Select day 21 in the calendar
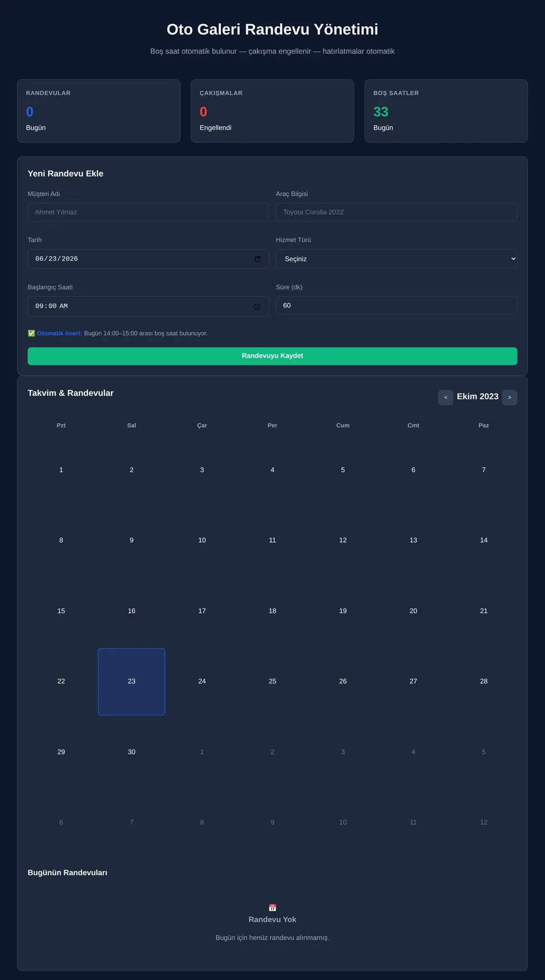545x980 pixels. tap(484, 611)
